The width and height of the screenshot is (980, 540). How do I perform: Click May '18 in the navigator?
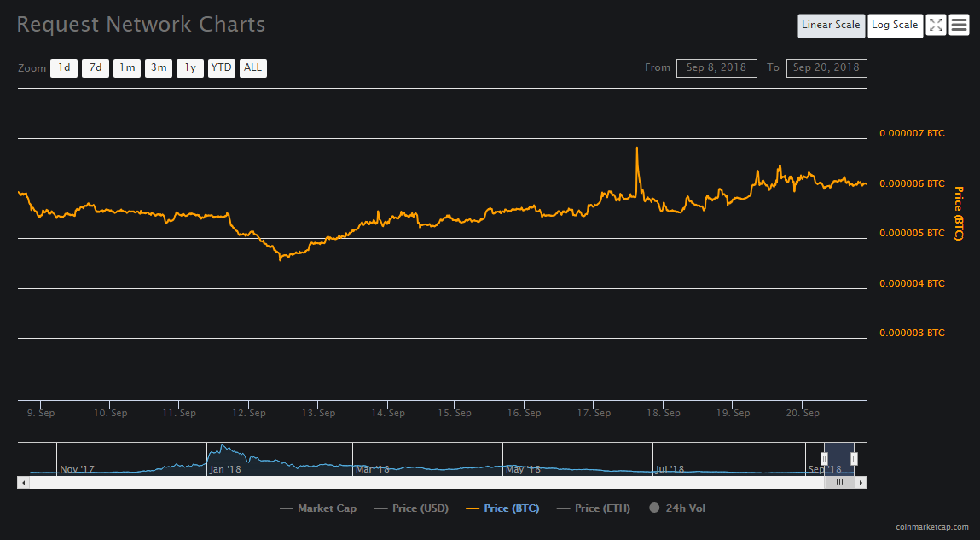[523, 468]
